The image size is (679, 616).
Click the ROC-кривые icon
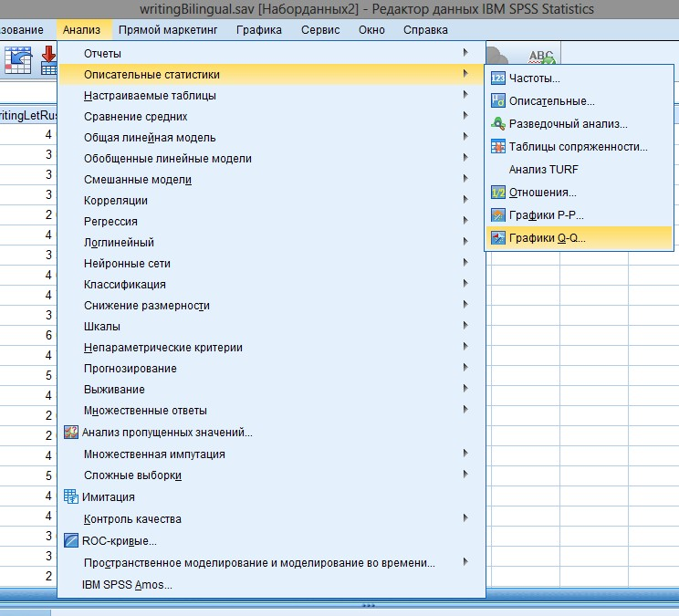point(71,540)
